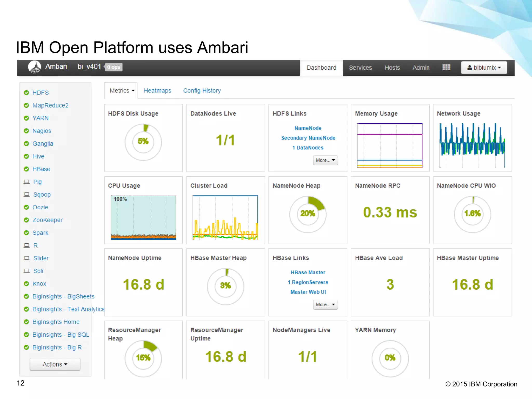Viewport: 532px width, 399px height.
Task: Click the NodeManagers Live 1/1 value
Action: click(308, 357)
